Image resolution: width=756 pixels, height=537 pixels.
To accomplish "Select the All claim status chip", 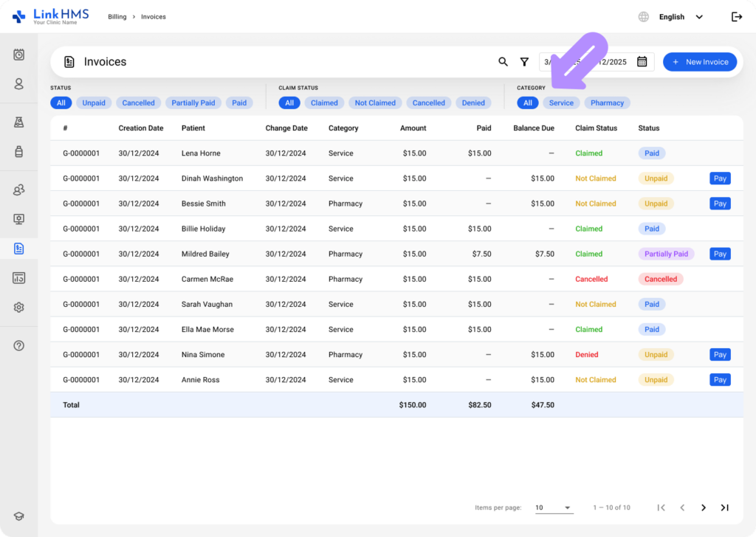I will (289, 103).
